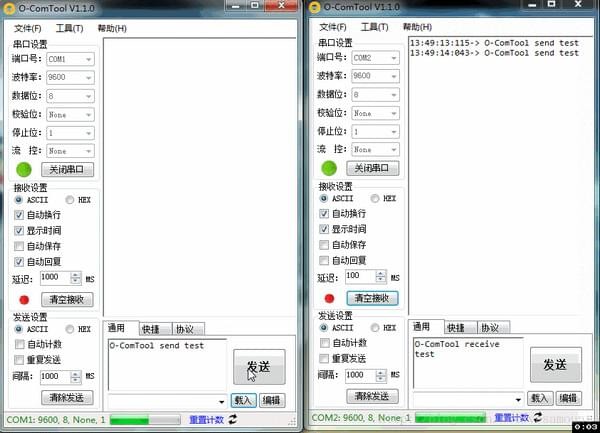Click the refresh arrows icon in the right status bar

point(538,417)
